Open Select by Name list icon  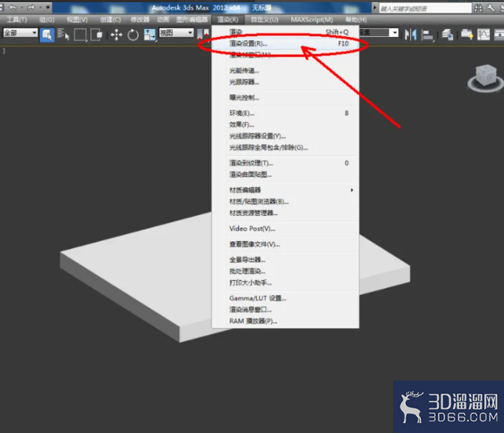point(64,35)
